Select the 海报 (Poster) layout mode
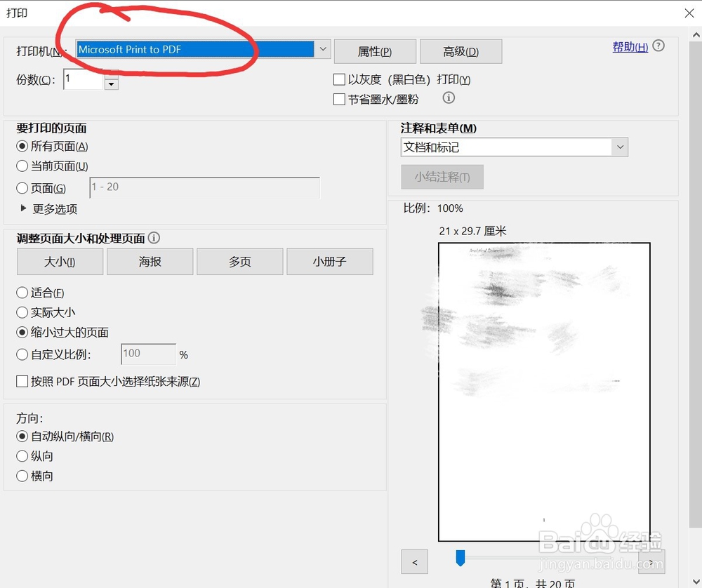702x588 pixels. 150,261
